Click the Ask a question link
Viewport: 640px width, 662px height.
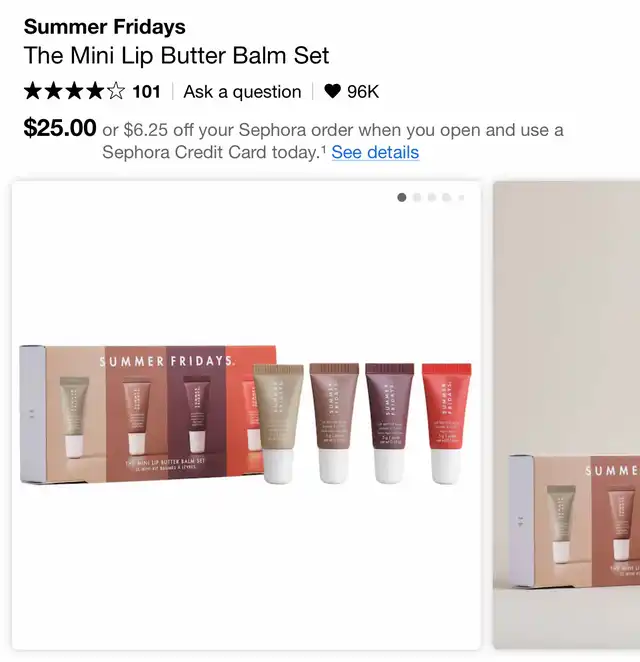[x=242, y=92]
